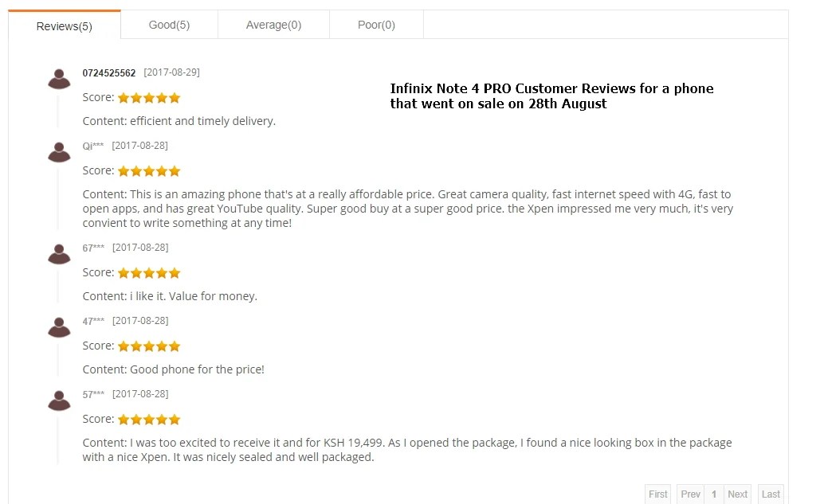Click the Prev pagination button
This screenshot has width=824, height=504.
[x=691, y=494]
